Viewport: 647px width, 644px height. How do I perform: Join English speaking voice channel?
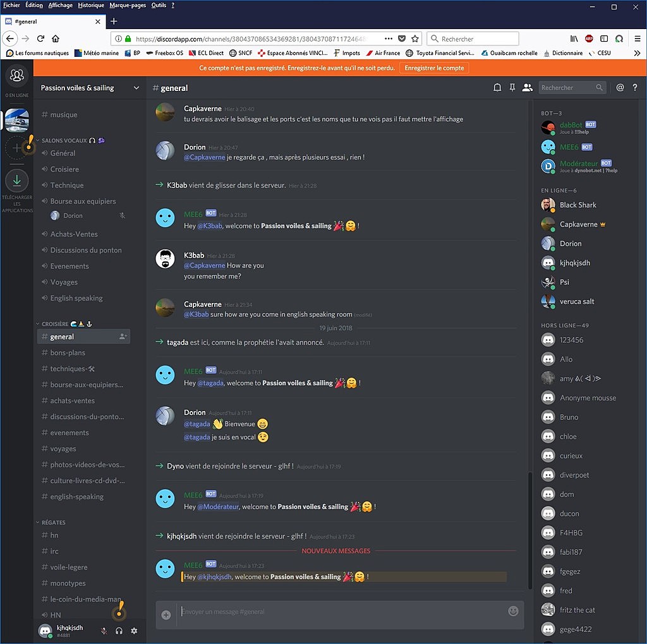[76, 297]
